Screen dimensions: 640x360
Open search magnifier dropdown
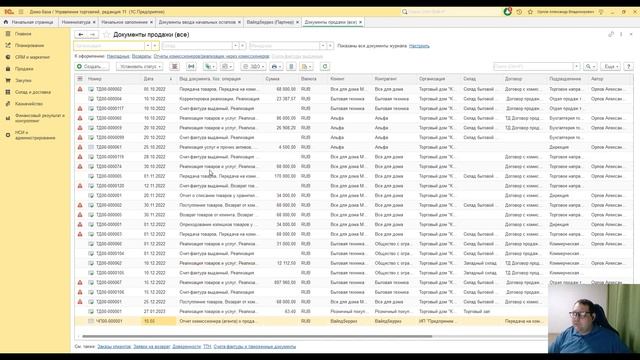coord(590,67)
